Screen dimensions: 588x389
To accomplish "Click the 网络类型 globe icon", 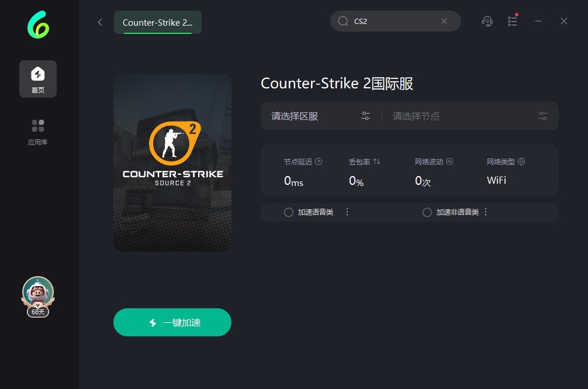I will click(521, 161).
